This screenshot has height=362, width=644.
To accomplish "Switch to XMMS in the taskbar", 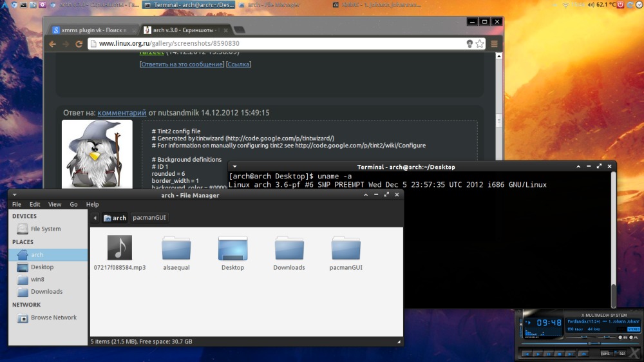I will coord(377,5).
